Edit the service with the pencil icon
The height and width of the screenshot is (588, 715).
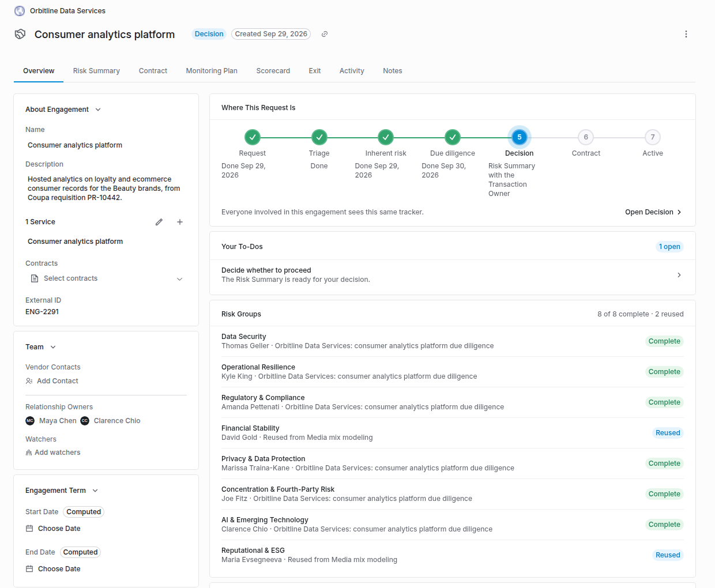point(159,222)
